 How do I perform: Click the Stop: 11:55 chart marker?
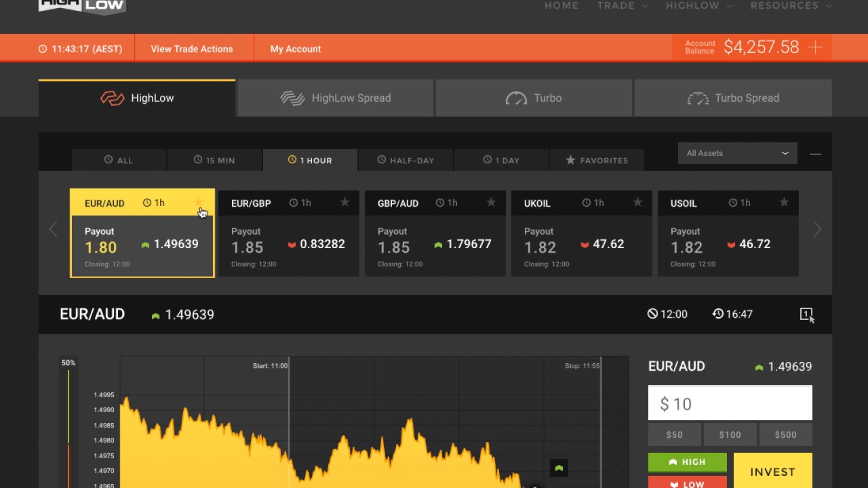click(x=582, y=366)
